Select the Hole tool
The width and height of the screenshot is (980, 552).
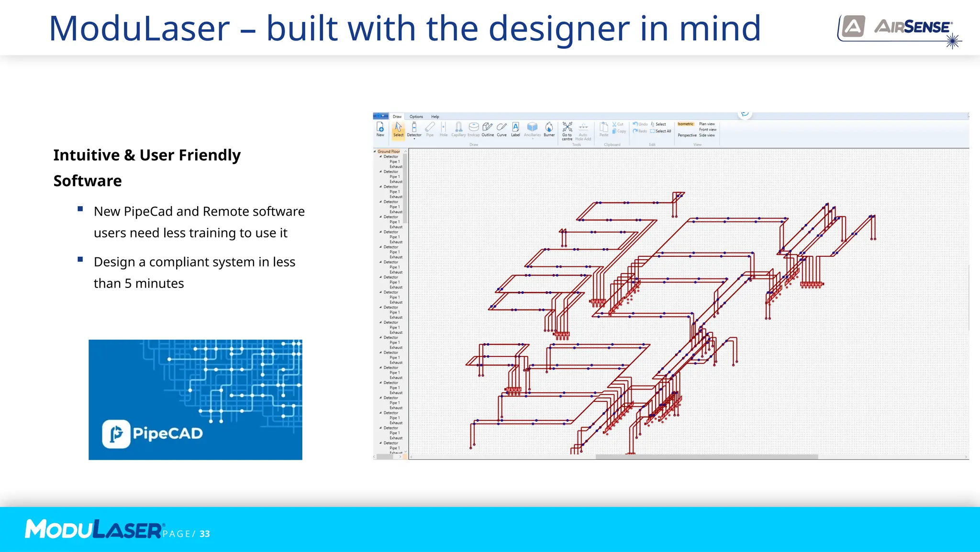444,129
